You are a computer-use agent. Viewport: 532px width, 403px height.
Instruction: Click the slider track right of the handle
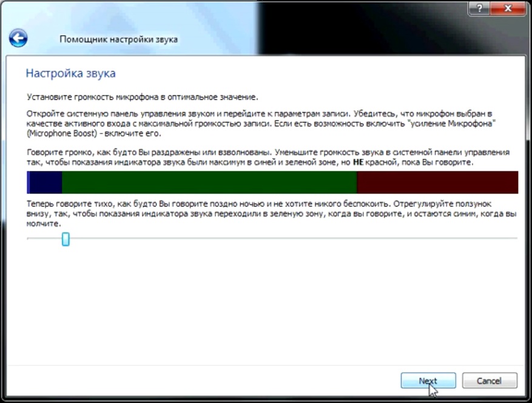294,239
